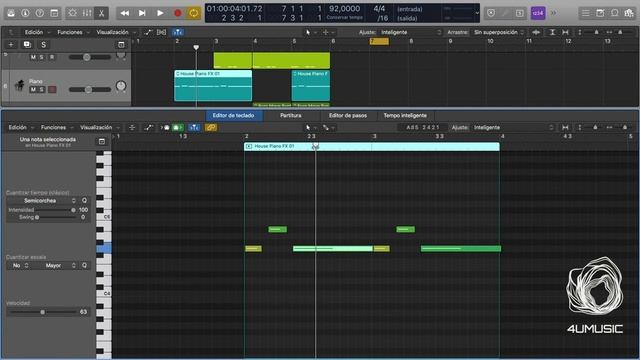Open Semicorchea quantize value dropdown

[x=42, y=201]
